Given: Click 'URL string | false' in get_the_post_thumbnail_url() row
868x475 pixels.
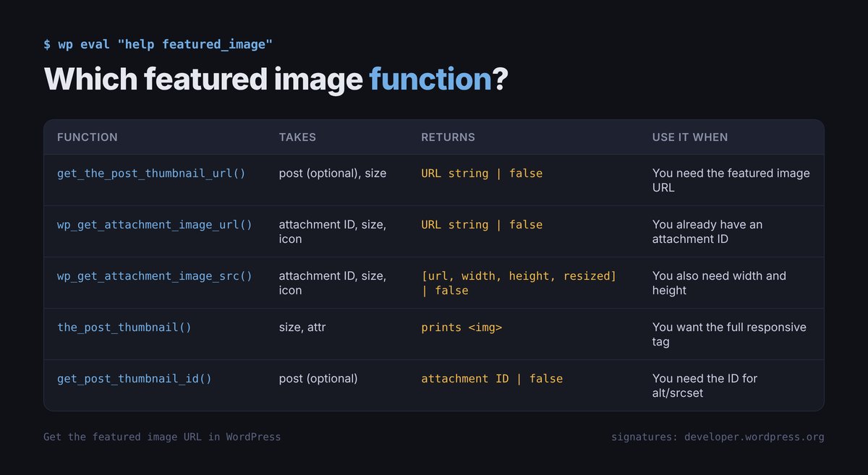Looking at the screenshot, I should (x=482, y=174).
